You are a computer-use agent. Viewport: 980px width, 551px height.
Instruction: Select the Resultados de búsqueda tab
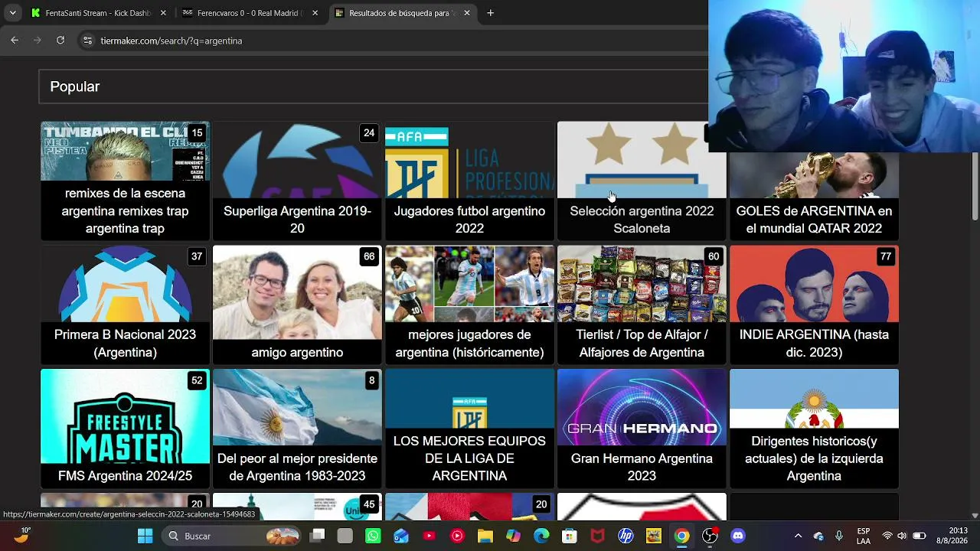(401, 13)
